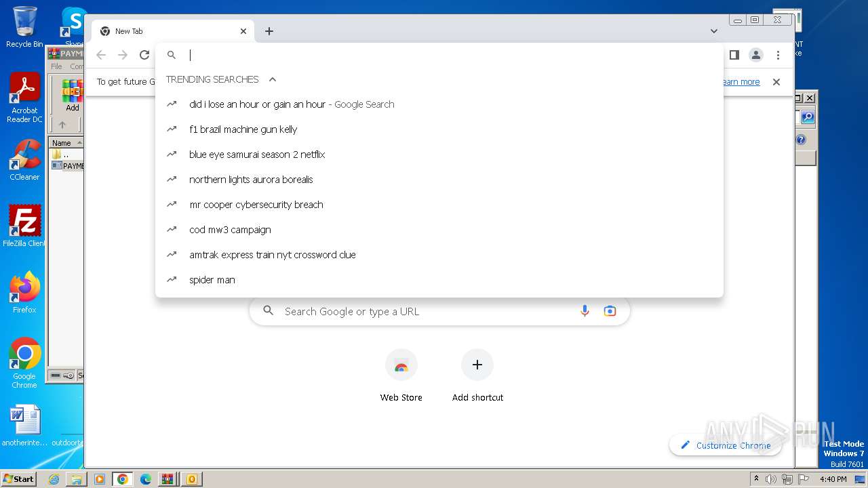Open the Recycle Bin desktop icon
This screenshot has width=868, height=488.
[x=24, y=27]
